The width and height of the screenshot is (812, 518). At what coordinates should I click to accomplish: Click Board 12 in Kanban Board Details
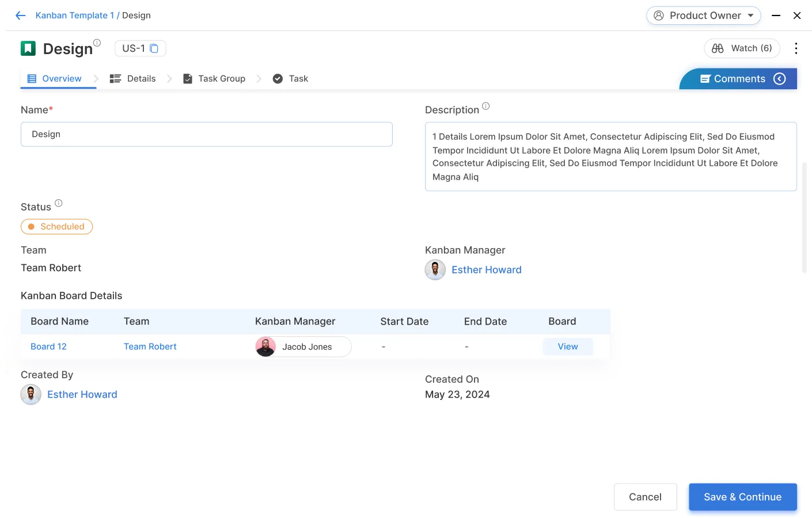pos(48,346)
